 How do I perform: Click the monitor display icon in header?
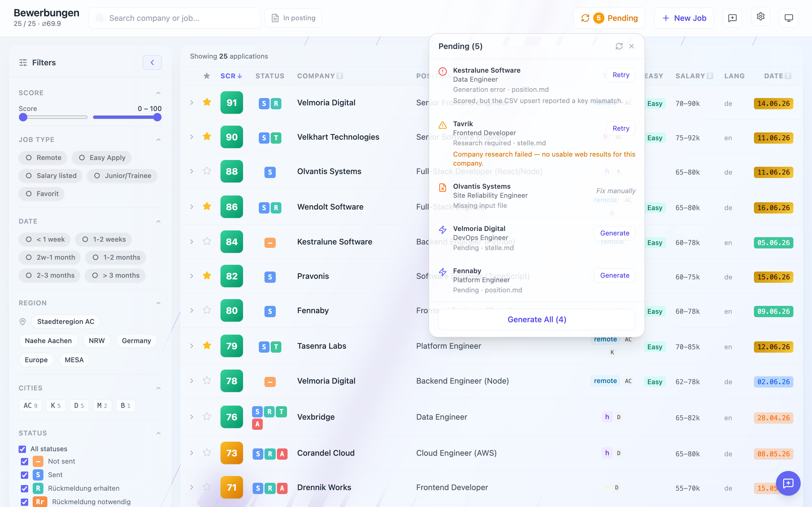[x=789, y=18]
